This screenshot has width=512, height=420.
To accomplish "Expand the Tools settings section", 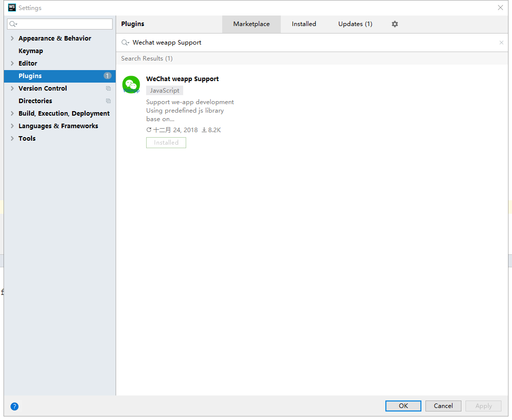I will pos(12,139).
